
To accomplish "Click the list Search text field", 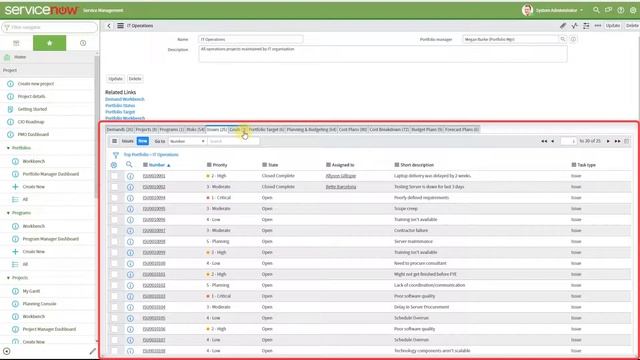I will [x=233, y=141].
